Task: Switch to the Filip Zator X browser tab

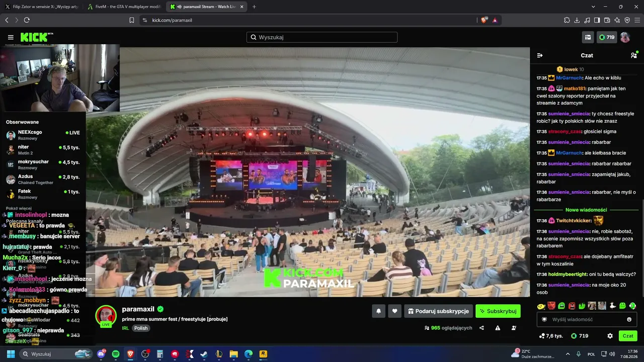Action: tap(41, 7)
